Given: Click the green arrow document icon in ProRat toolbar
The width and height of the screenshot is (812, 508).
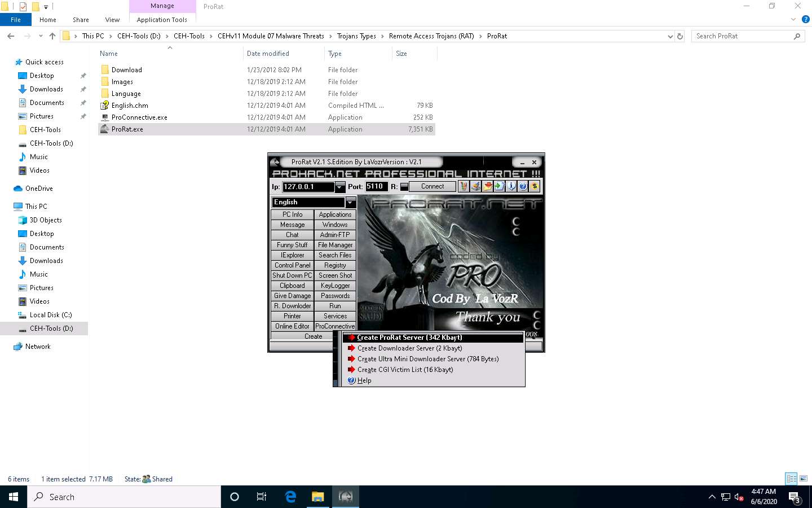Looking at the screenshot, I should [499, 186].
